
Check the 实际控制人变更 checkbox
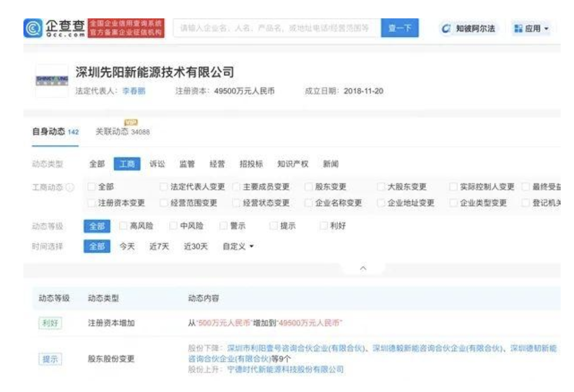point(453,187)
